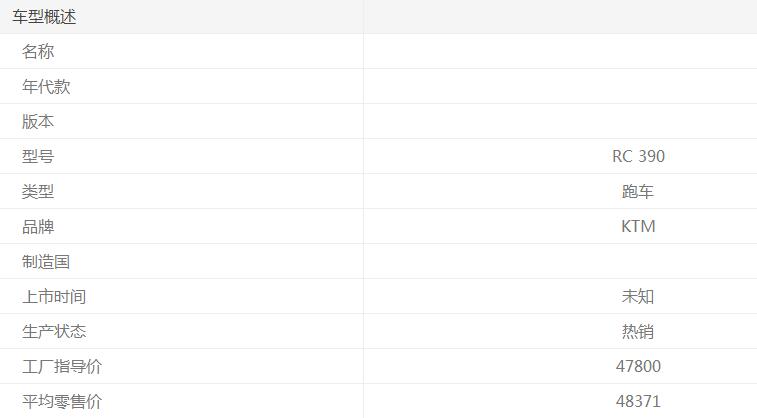Select the KTM brand value
The image size is (757, 418).
point(638,227)
